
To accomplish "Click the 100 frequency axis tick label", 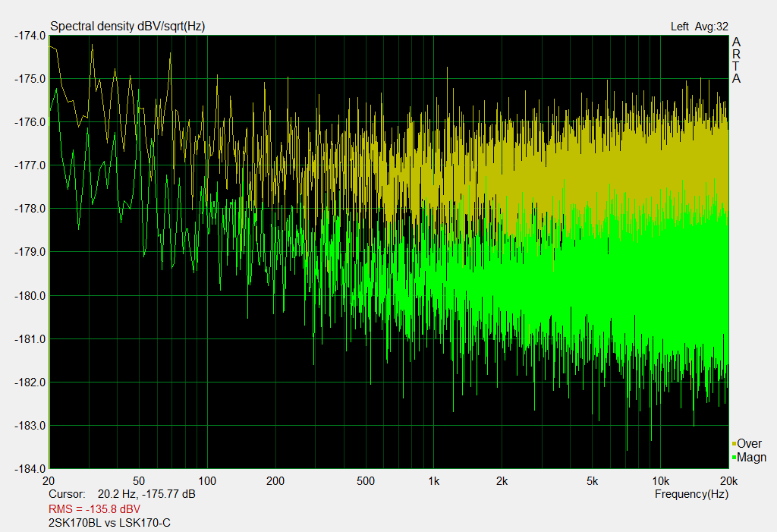I will [x=207, y=481].
